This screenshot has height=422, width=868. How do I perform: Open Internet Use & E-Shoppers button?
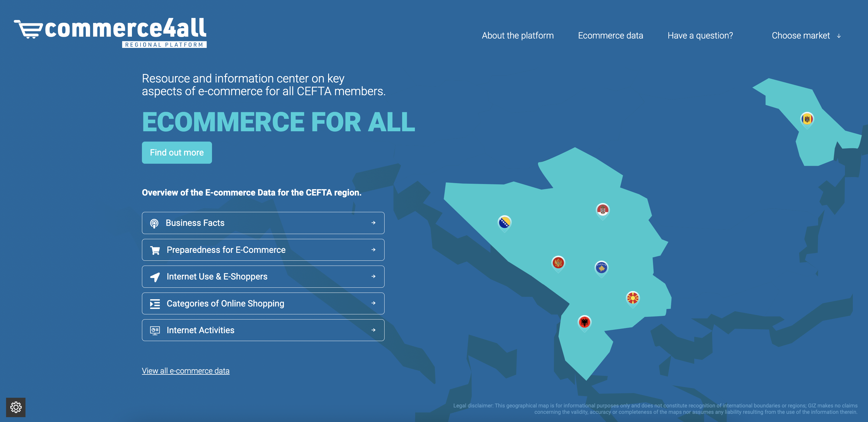[263, 276]
